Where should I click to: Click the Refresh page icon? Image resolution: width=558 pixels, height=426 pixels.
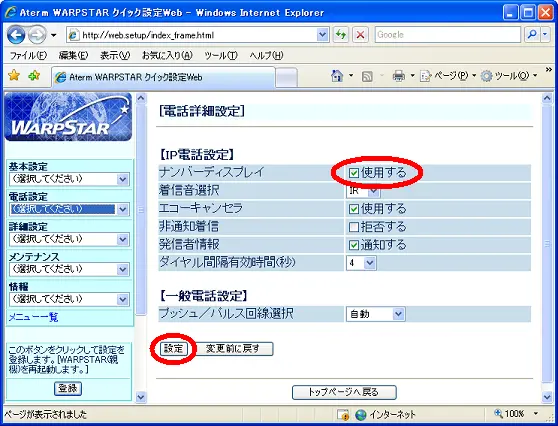point(341,35)
